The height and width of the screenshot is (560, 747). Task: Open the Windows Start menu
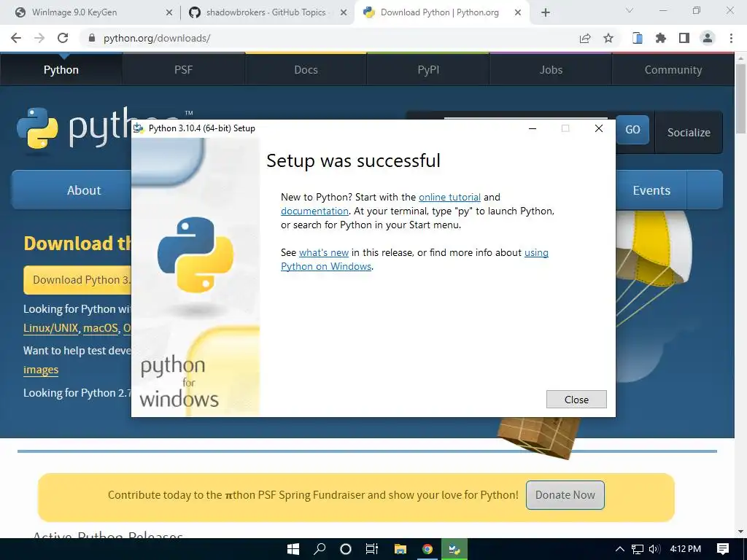click(x=293, y=549)
